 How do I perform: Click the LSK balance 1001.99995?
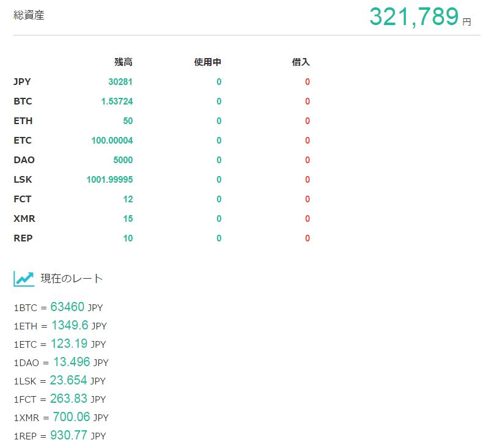point(109,180)
